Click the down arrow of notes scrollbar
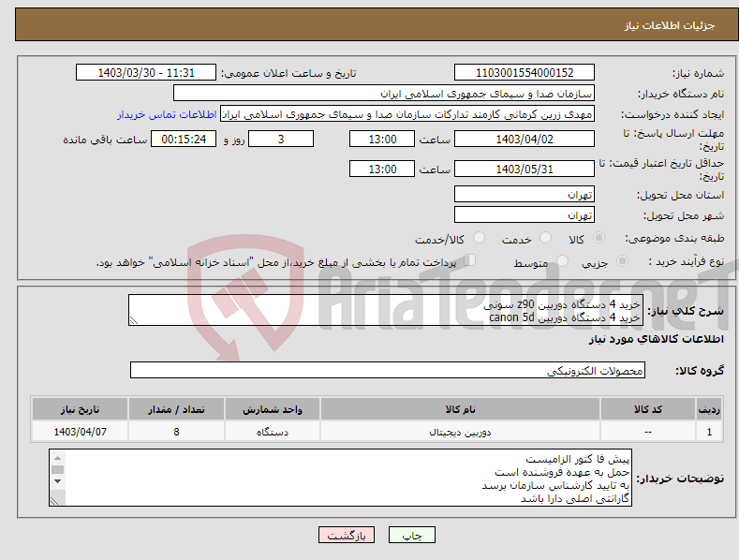 [x=57, y=481]
